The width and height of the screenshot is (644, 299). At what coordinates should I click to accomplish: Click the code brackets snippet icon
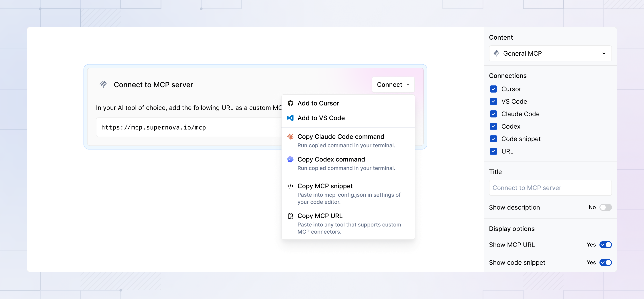290,186
